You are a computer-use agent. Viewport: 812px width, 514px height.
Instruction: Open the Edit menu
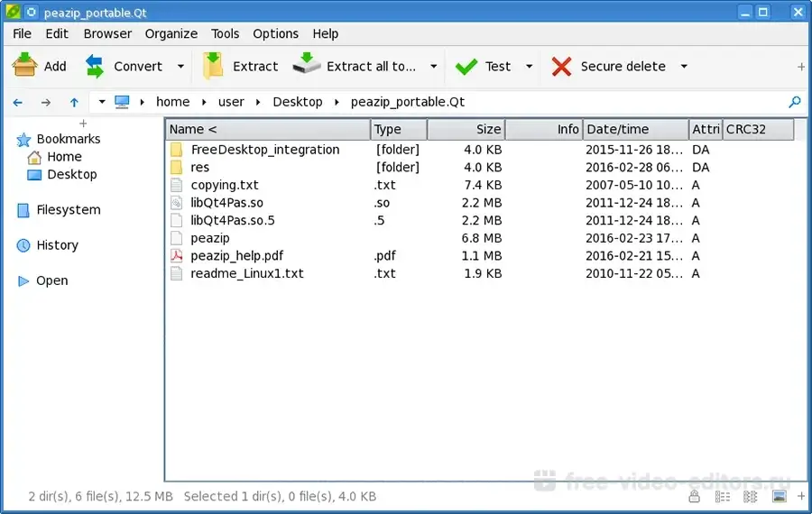click(57, 33)
